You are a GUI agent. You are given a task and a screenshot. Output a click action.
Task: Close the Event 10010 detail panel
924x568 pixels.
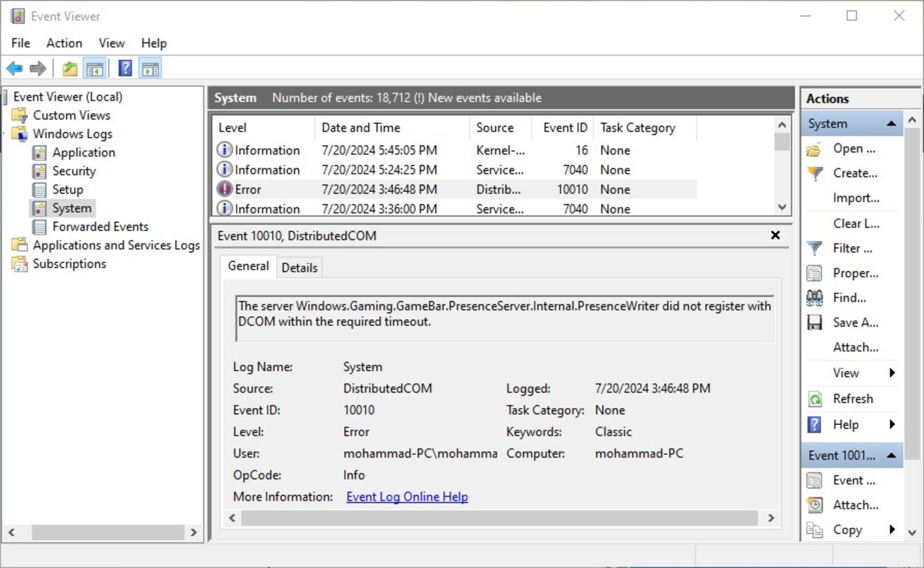click(775, 235)
